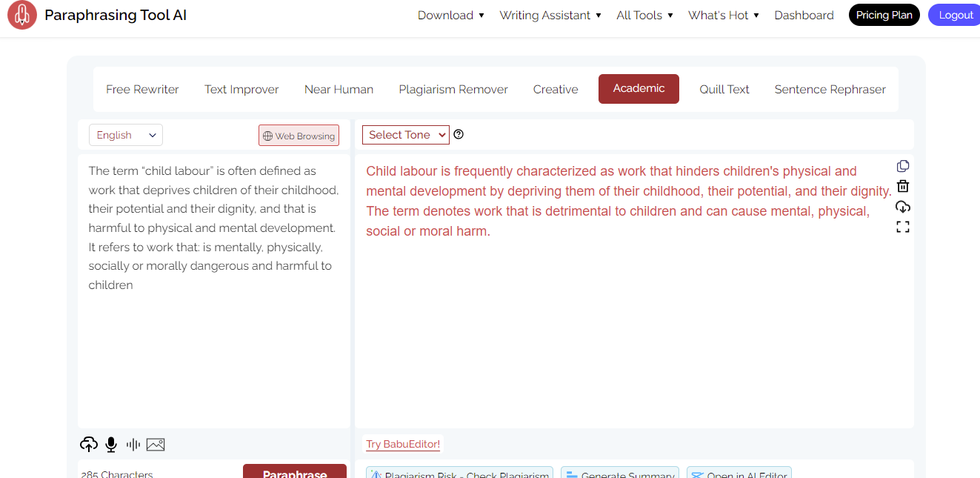
Task: Expand the Download menu
Action: pyautogui.click(x=450, y=16)
